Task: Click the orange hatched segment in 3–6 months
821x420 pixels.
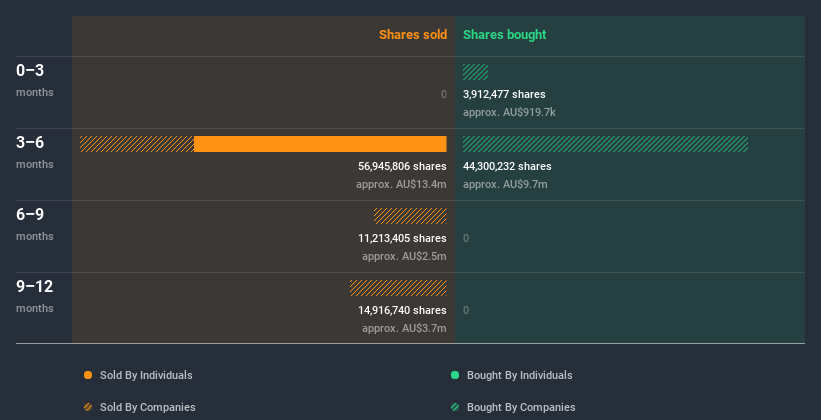Action: 137,144
